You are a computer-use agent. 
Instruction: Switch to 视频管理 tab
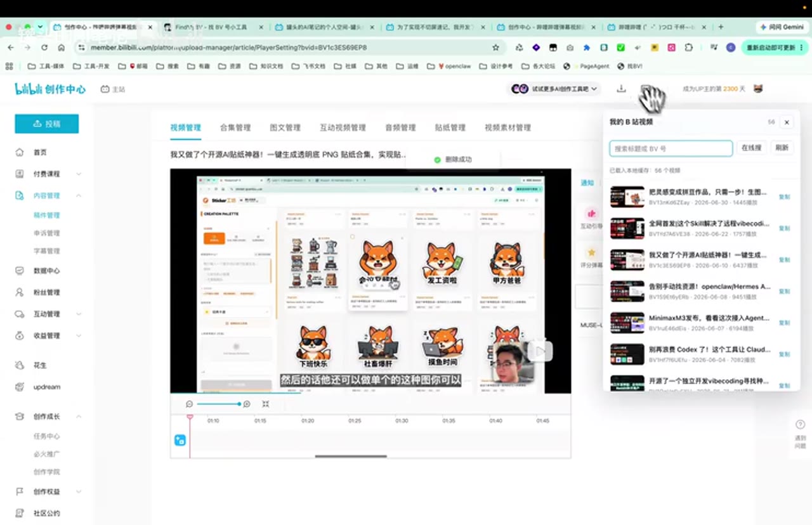tap(185, 127)
